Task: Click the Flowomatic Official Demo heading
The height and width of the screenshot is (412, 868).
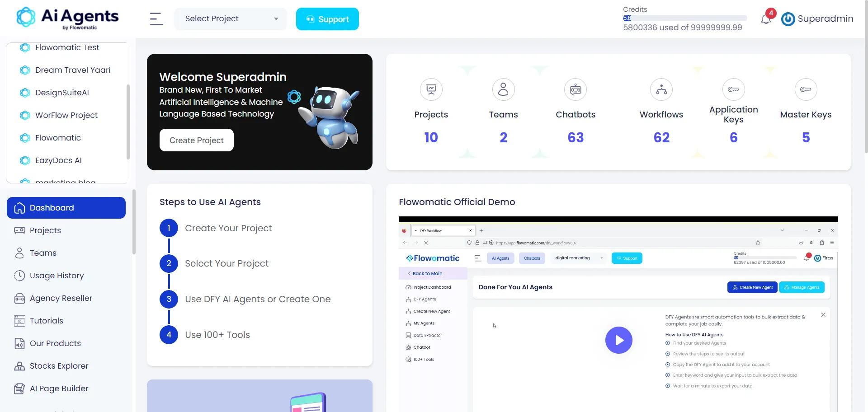Action: coord(457,202)
